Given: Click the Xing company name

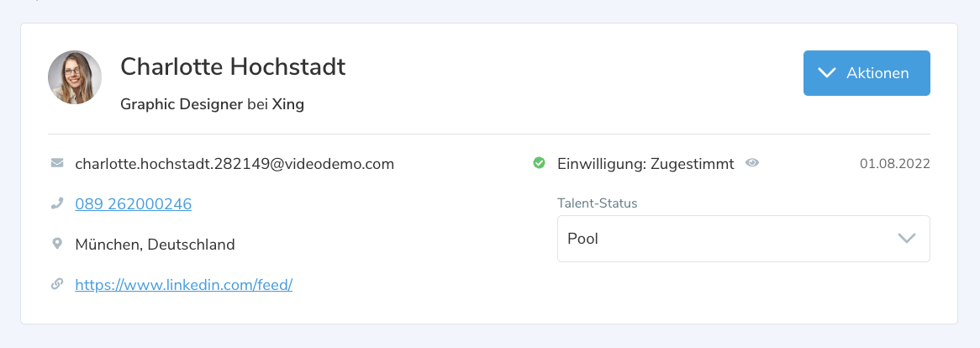Looking at the screenshot, I should 288,105.
